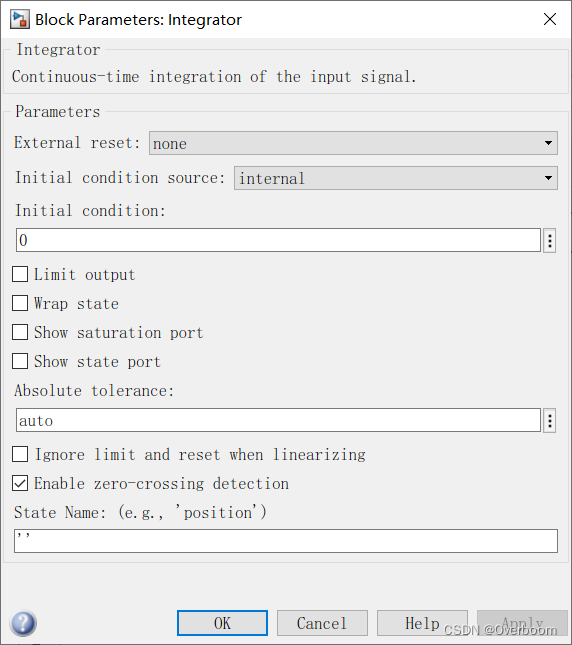Open three-dot menu beside Absolute tolerance field

(550, 420)
